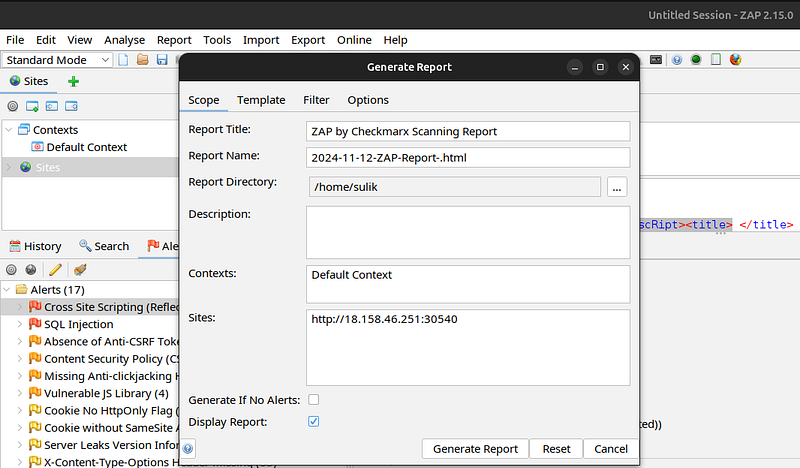Click target icon in Alerts toolbar
Image resolution: width=800 pixels, height=468 pixels.
click(x=11, y=269)
